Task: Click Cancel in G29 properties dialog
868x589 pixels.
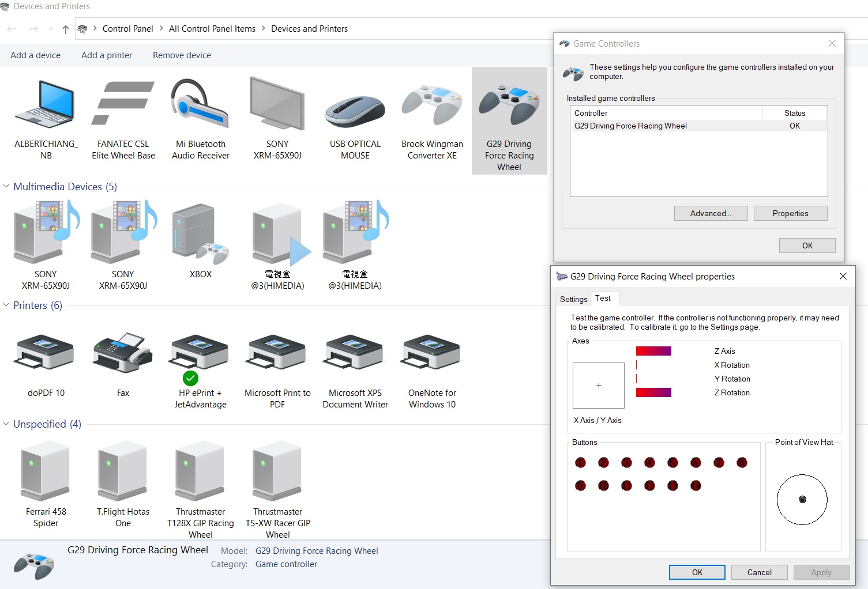Action: click(x=759, y=572)
